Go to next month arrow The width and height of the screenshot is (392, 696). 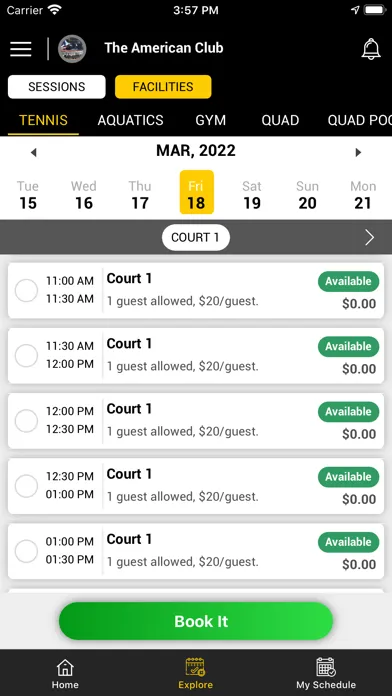(x=358, y=153)
